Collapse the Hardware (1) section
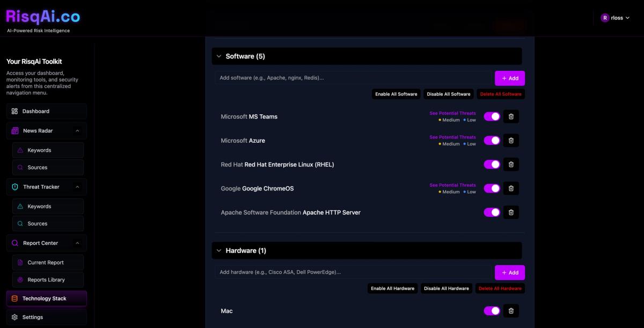The image size is (644, 328). [219, 251]
